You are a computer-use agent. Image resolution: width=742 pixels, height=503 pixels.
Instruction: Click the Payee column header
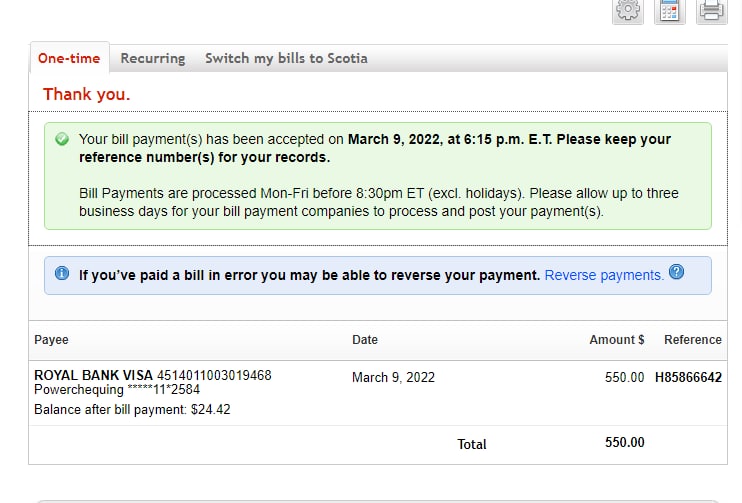pyautogui.click(x=51, y=340)
